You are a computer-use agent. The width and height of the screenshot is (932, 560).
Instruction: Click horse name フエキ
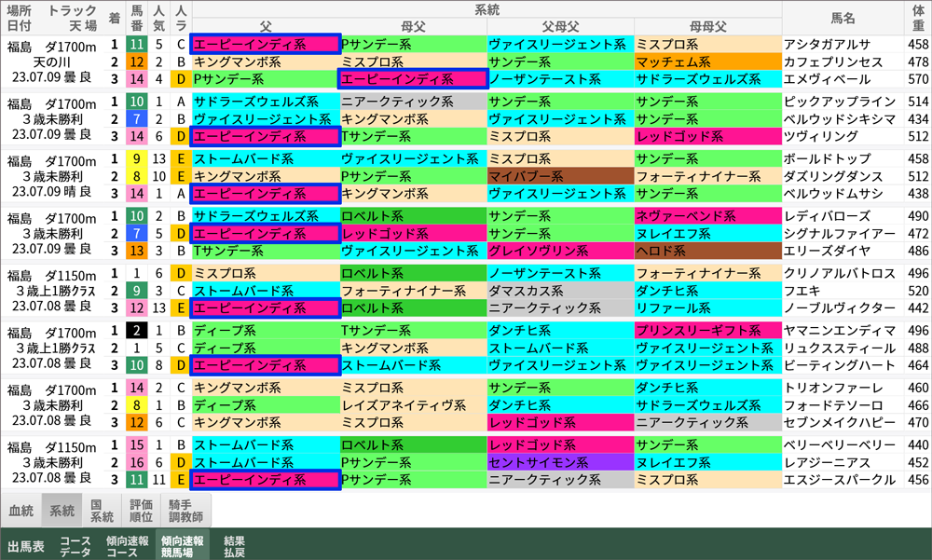802,291
